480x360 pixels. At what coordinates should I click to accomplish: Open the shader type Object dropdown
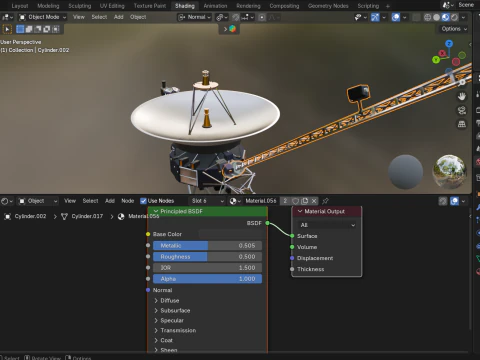point(38,201)
